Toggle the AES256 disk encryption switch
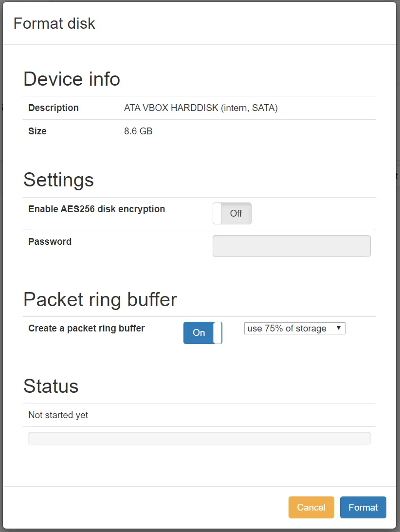 [x=232, y=214]
